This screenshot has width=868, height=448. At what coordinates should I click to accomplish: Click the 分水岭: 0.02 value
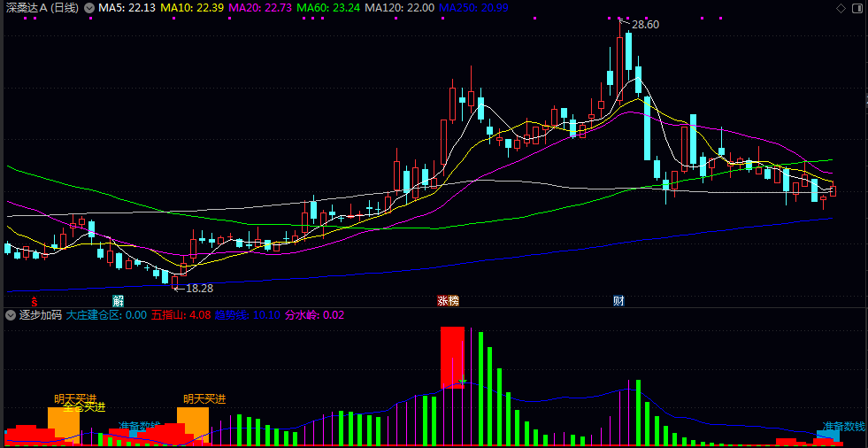[x=314, y=315]
